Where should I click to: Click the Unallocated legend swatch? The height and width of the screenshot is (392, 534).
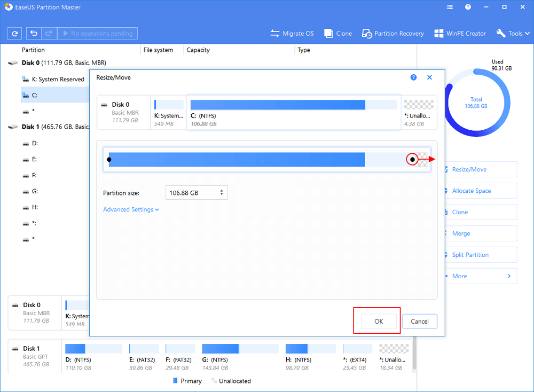[214, 380]
